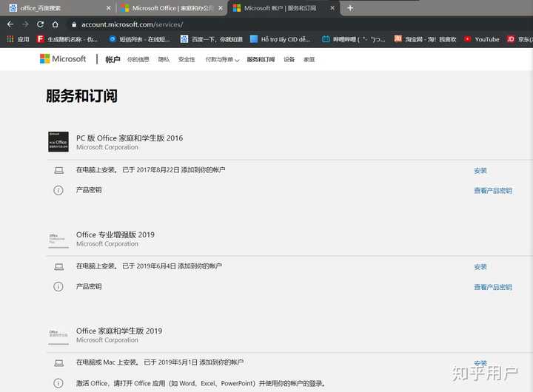Open the YouTube bookmark
Image resolution: width=533 pixels, height=392 pixels.
[482, 39]
